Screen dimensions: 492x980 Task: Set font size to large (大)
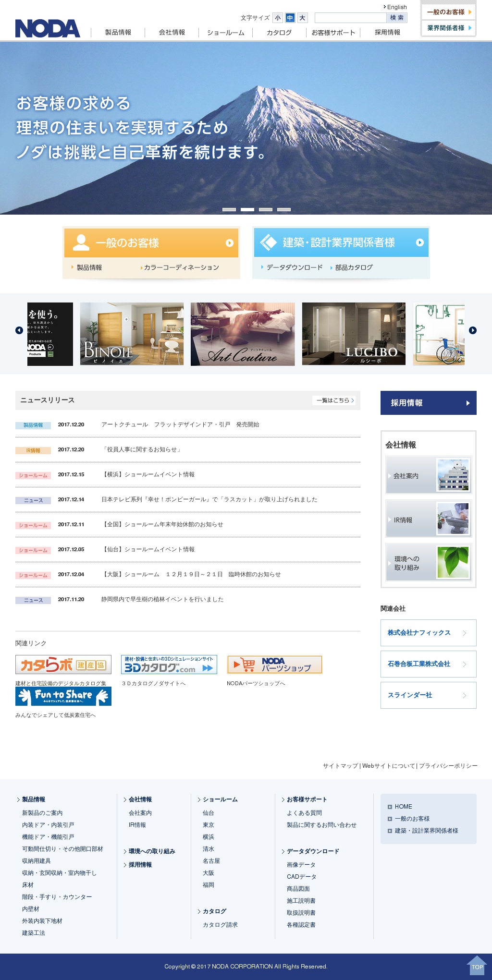coord(302,18)
